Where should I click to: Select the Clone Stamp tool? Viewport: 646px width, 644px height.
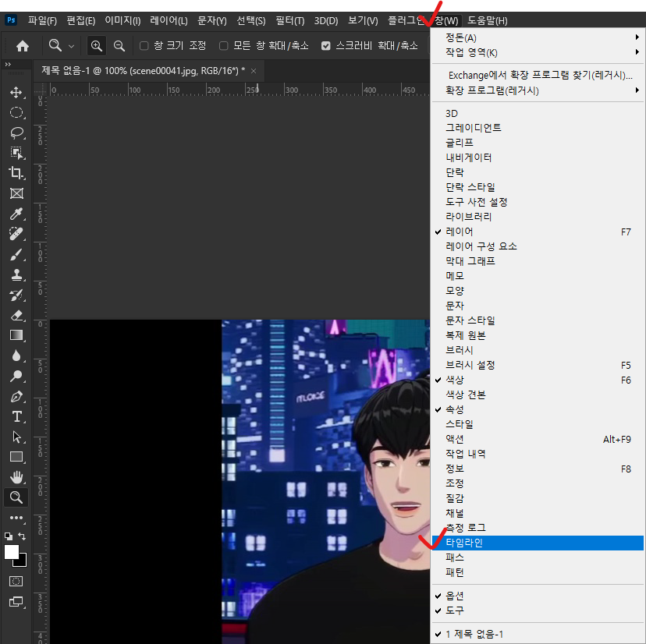point(16,274)
